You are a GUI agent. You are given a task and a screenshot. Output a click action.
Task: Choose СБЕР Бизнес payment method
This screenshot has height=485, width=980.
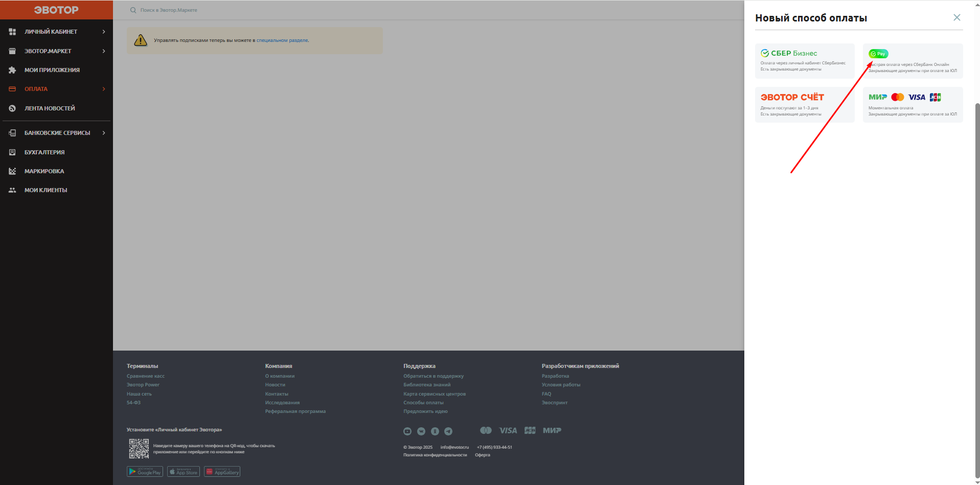(x=805, y=61)
